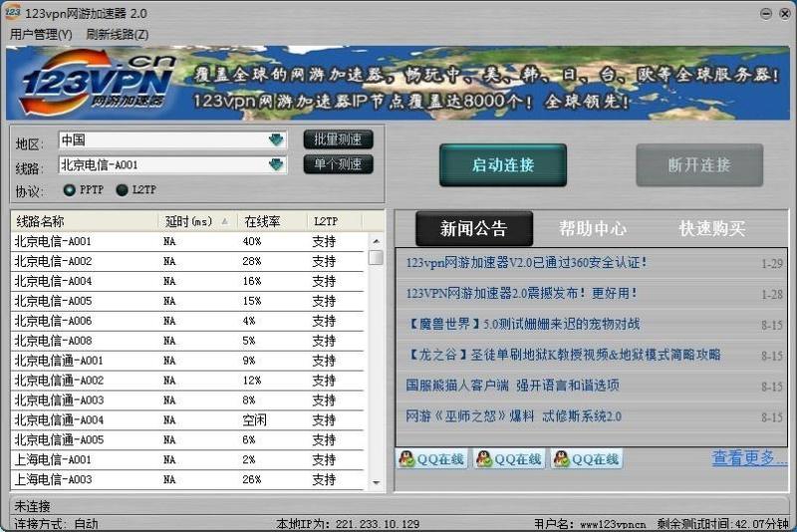Sort by the 线路名称 column header

click(84, 221)
